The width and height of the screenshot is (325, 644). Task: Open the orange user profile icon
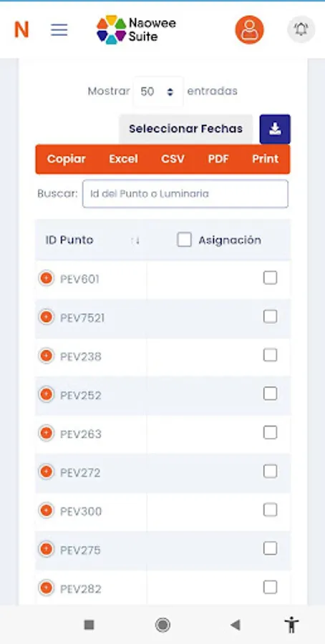(249, 30)
